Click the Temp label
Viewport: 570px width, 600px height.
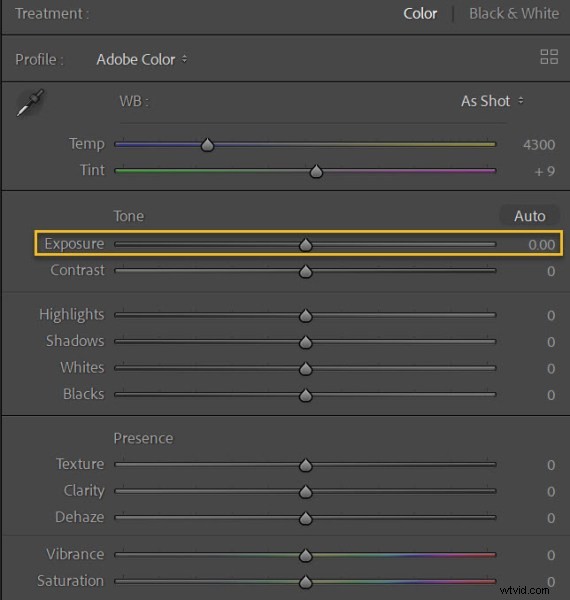pyautogui.click(x=87, y=144)
